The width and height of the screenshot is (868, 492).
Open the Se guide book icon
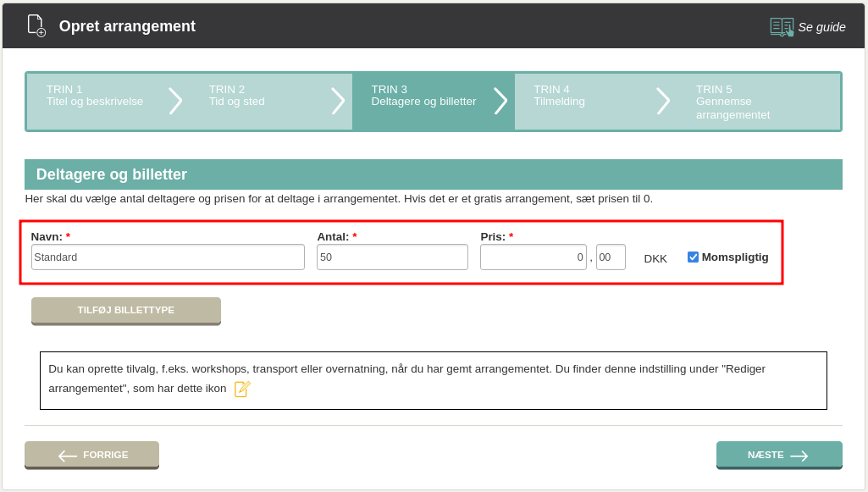click(x=782, y=26)
